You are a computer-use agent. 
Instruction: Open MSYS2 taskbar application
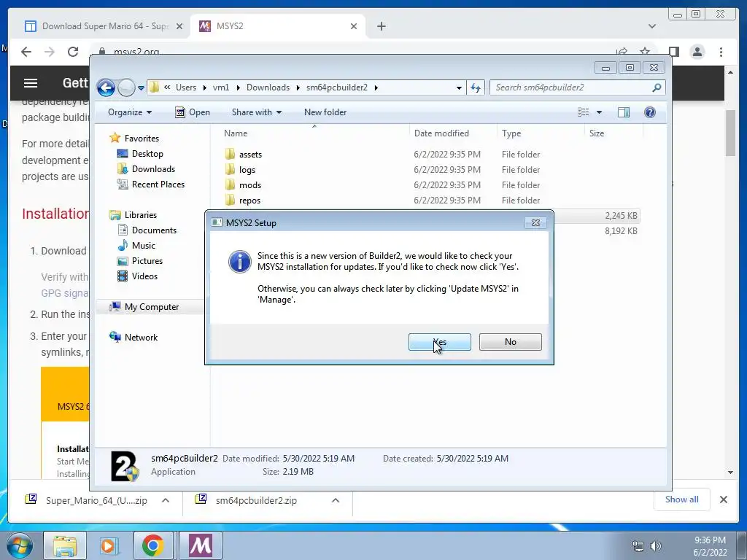(x=201, y=545)
